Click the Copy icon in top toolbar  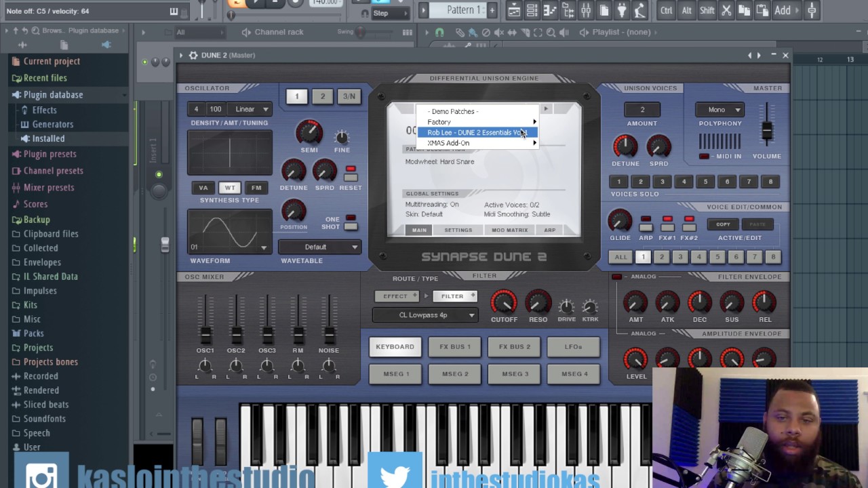point(745,10)
